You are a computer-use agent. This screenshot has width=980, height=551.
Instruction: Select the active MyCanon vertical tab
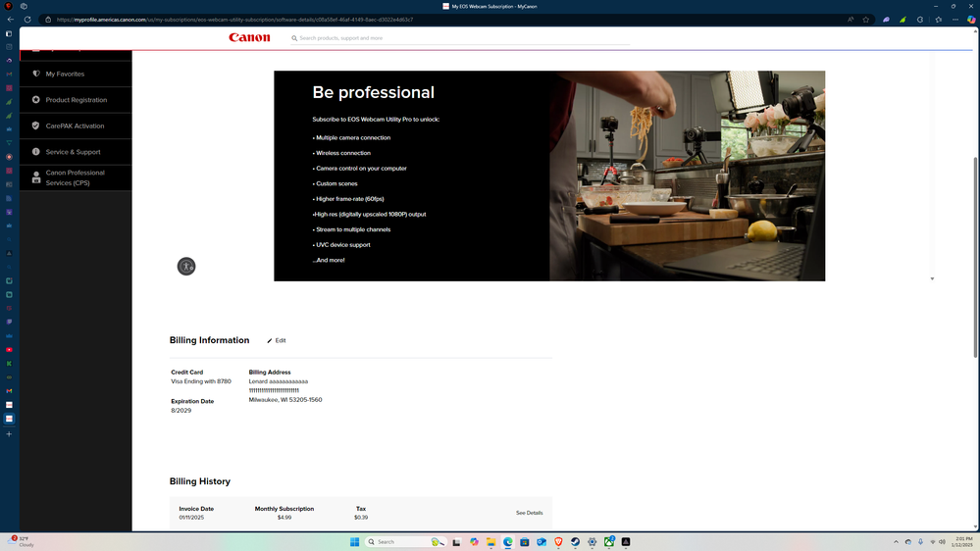point(9,419)
